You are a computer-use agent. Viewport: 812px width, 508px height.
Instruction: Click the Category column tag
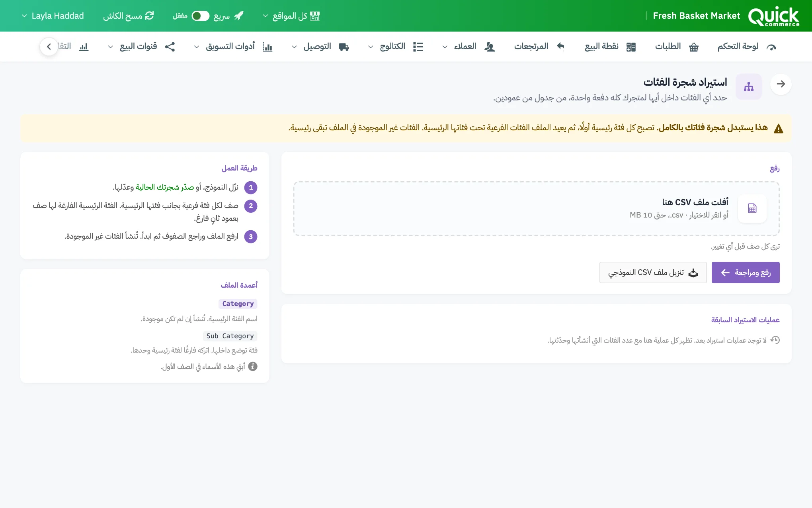238,304
